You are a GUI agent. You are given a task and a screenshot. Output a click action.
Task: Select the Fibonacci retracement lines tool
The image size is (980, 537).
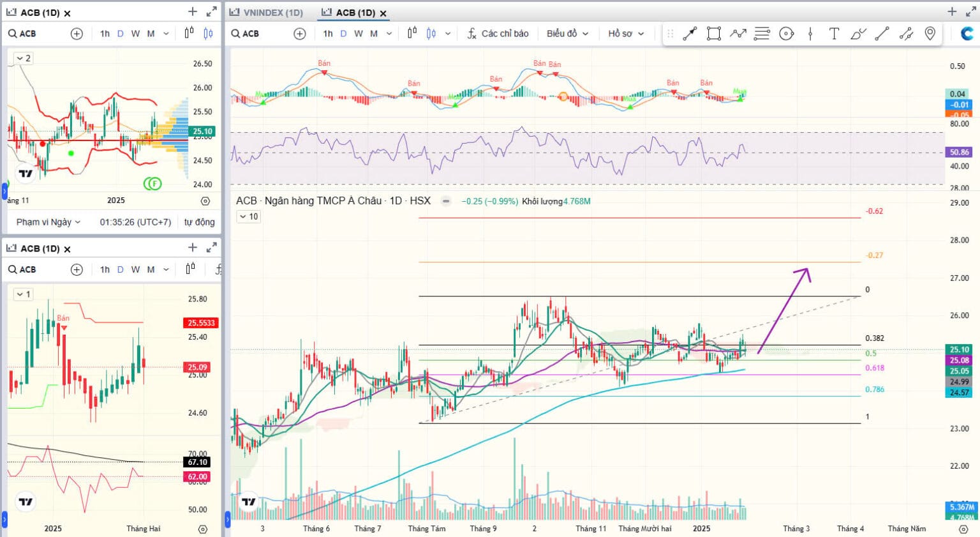click(762, 34)
